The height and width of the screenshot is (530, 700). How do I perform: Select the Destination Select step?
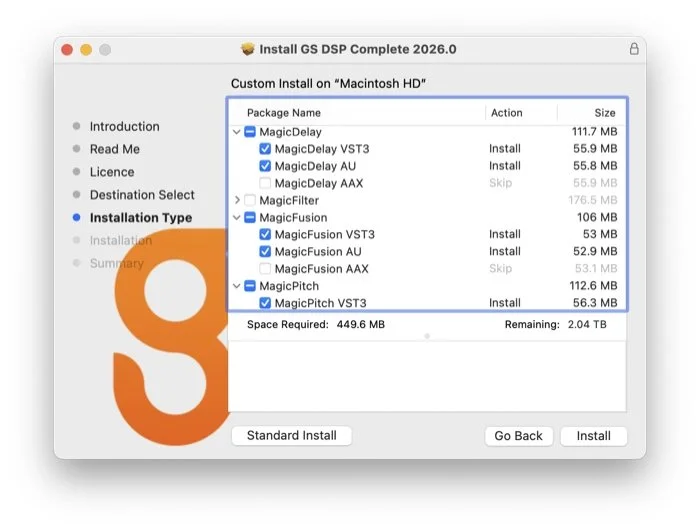pos(142,195)
